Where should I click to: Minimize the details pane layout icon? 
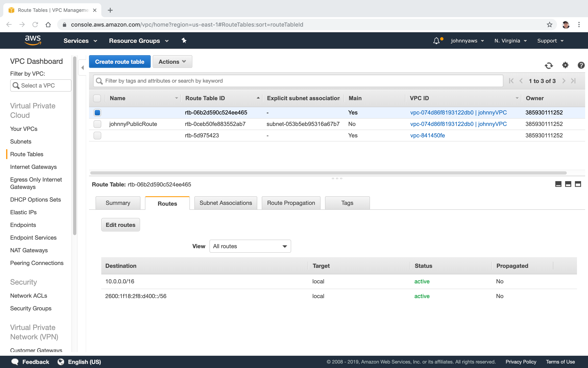click(x=558, y=184)
